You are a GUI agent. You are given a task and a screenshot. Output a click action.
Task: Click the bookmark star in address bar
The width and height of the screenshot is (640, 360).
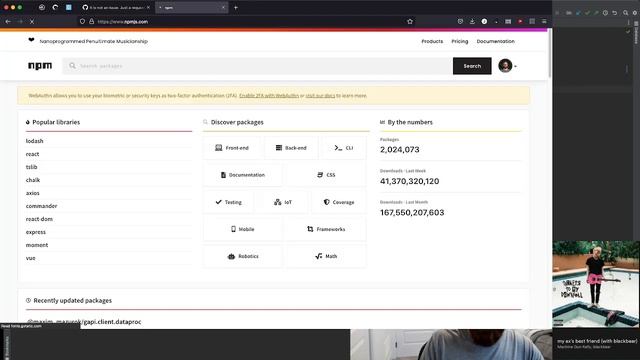410,22
